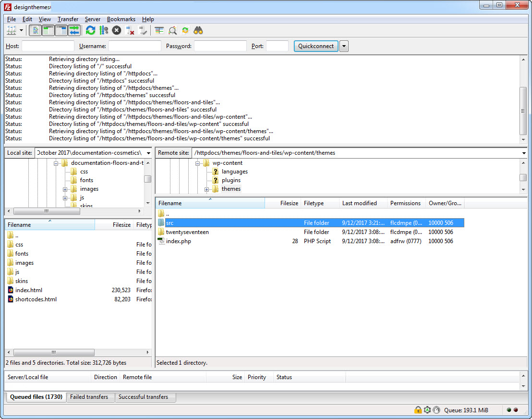
Task: Click the Host input field
Action: click(x=48, y=46)
